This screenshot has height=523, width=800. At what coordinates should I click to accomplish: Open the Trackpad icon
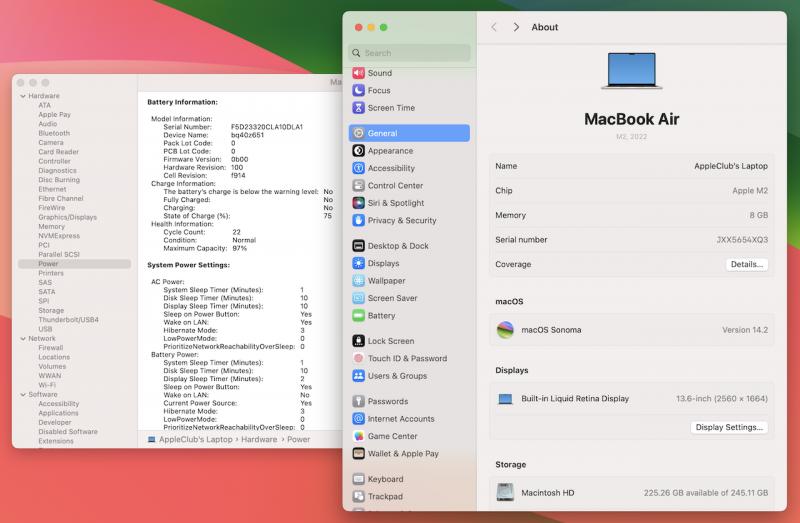[x=358, y=496]
